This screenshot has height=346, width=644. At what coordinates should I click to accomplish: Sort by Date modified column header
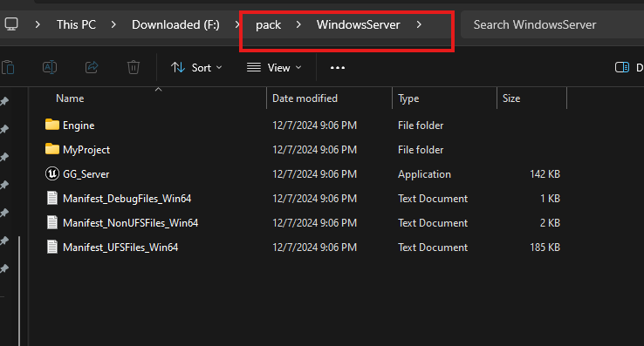click(305, 98)
